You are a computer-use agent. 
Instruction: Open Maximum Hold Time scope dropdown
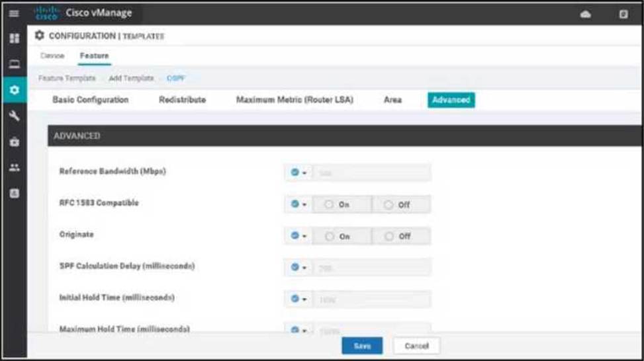click(x=299, y=329)
